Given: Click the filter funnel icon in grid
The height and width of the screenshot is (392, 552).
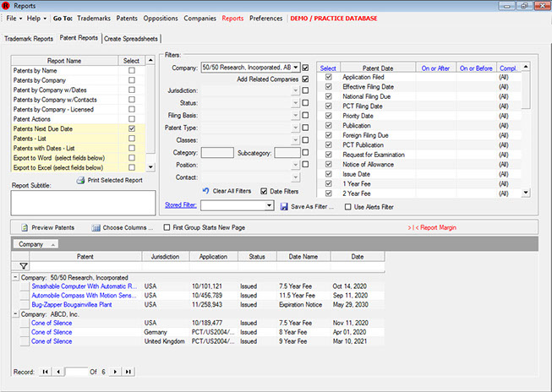Looking at the screenshot, I should tap(24, 266).
